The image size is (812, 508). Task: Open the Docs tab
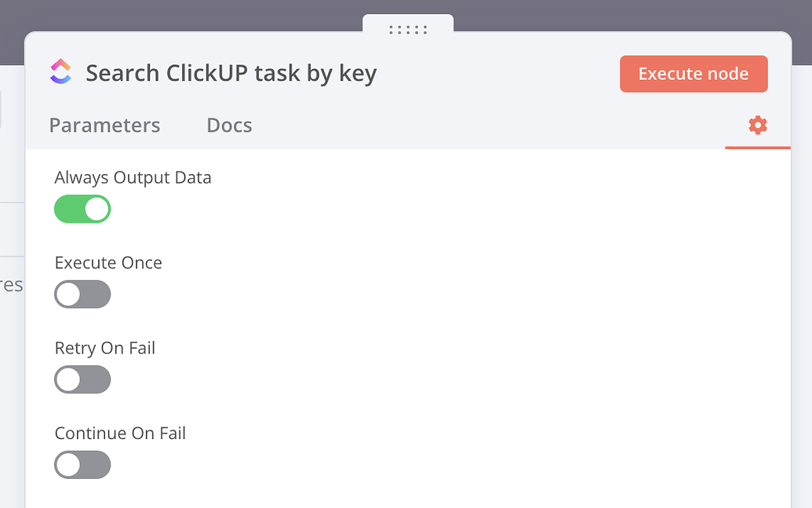click(229, 125)
